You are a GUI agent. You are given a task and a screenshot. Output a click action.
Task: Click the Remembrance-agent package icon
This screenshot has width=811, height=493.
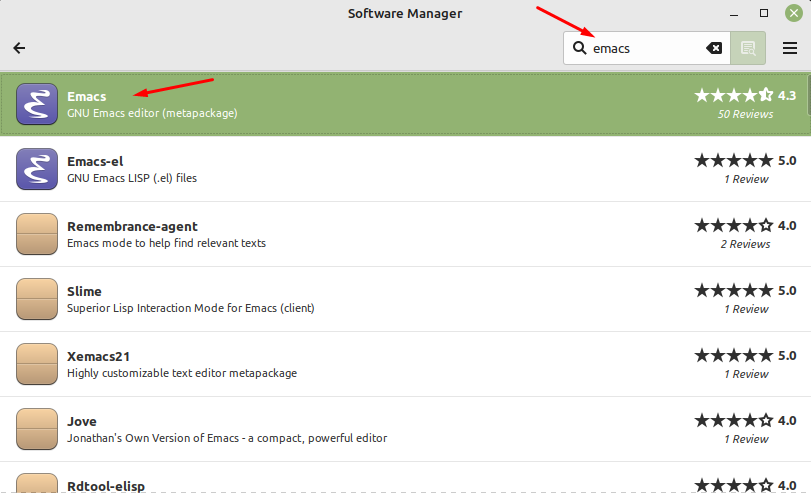[x=37, y=234]
